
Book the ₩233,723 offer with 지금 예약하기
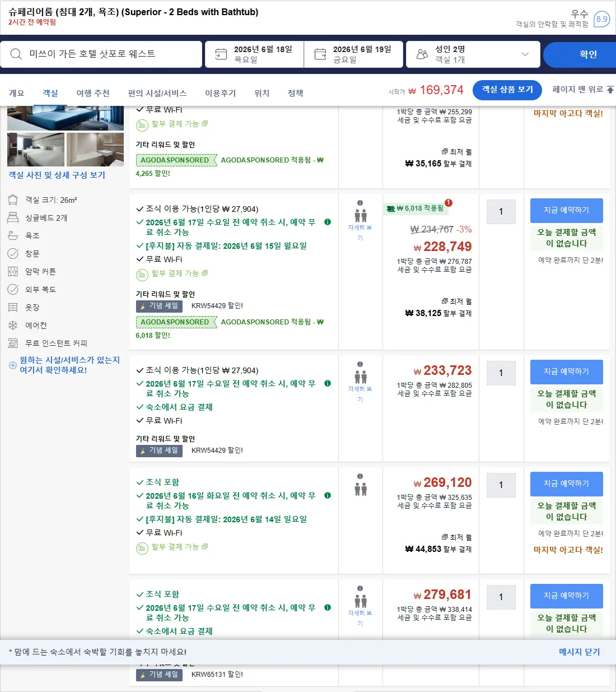pyautogui.click(x=567, y=371)
